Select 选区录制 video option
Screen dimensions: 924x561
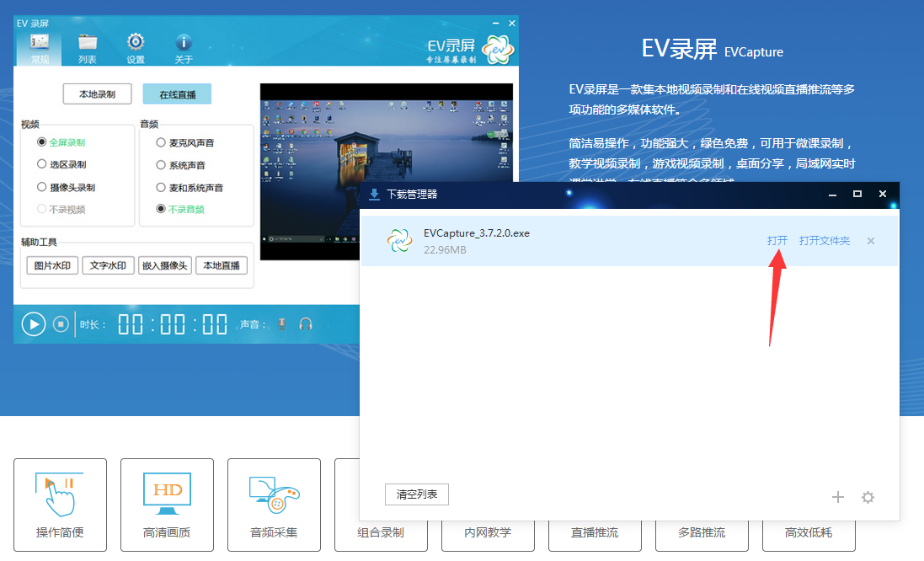point(61,164)
